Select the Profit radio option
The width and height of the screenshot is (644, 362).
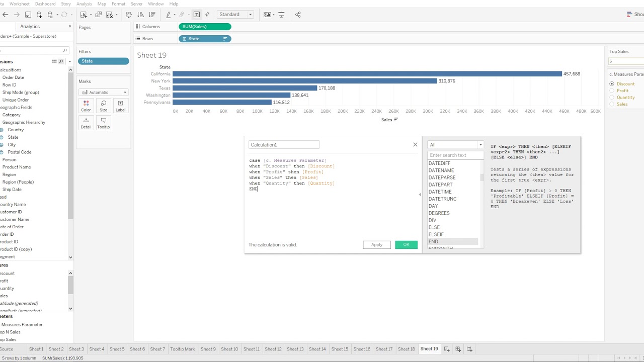click(612, 90)
